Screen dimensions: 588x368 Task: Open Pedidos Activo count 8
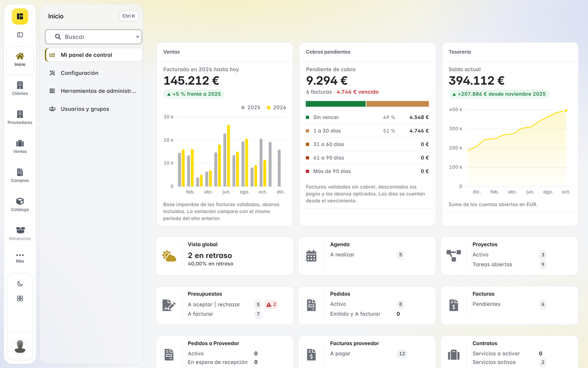(x=401, y=304)
